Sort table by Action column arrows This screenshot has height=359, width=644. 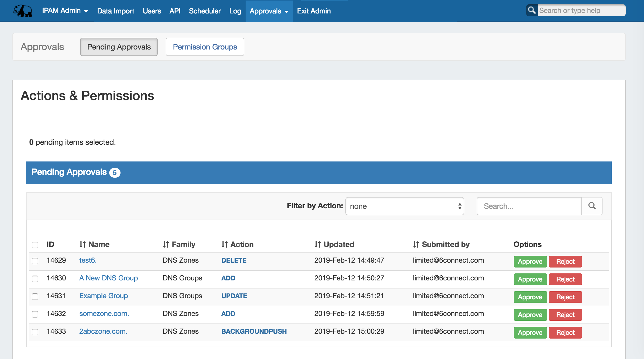click(x=224, y=244)
